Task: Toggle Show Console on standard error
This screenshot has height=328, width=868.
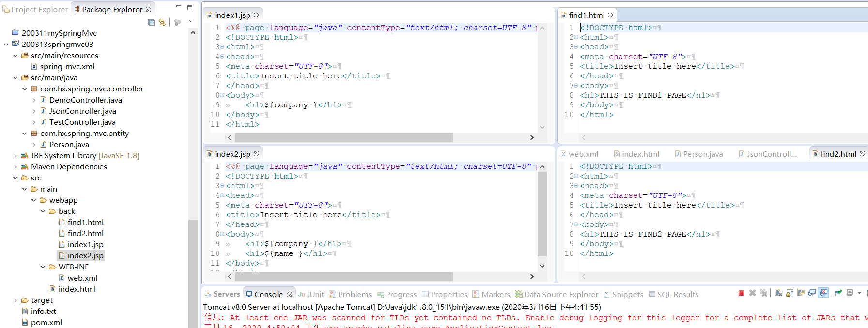Action: point(823,293)
